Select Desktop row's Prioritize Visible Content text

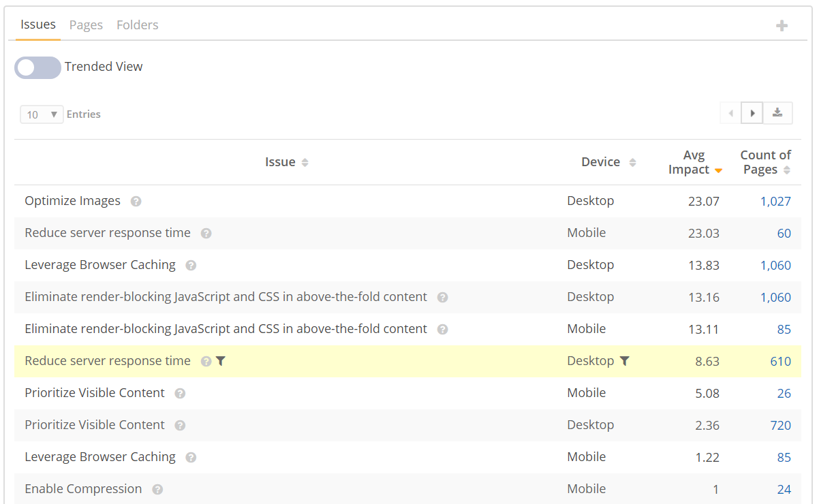click(95, 425)
